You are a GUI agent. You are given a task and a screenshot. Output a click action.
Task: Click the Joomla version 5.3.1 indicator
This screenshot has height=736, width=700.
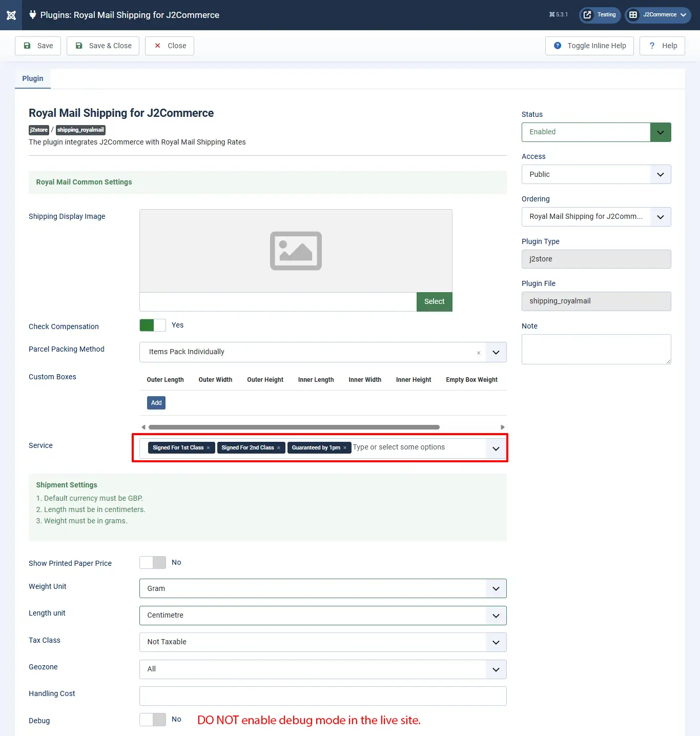pyautogui.click(x=559, y=15)
